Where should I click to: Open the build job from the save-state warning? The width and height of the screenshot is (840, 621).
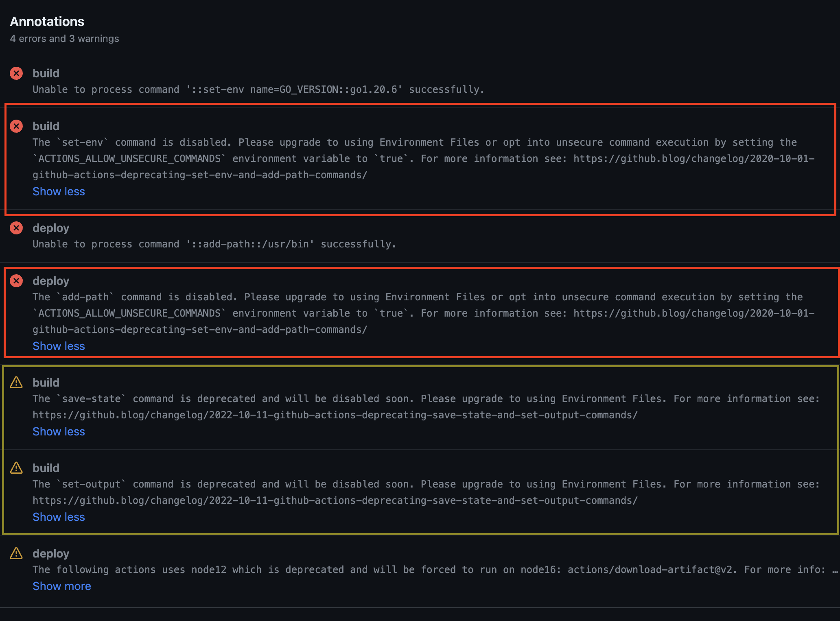coord(46,383)
